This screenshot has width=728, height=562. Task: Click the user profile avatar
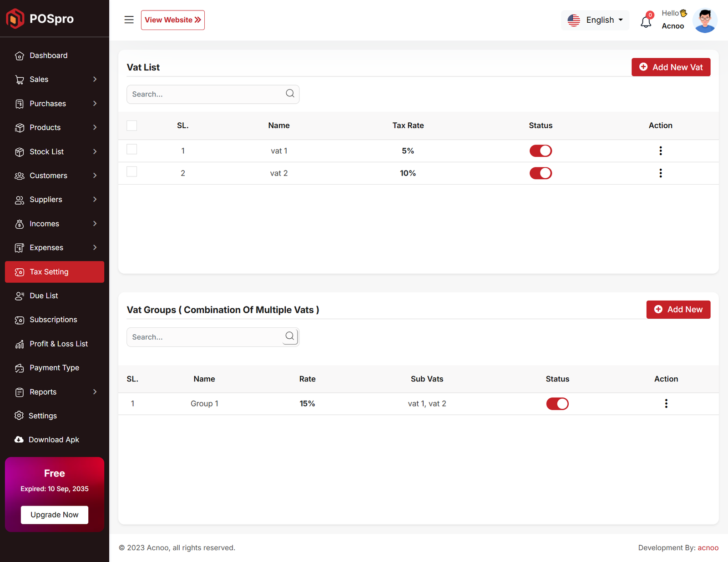click(x=704, y=20)
